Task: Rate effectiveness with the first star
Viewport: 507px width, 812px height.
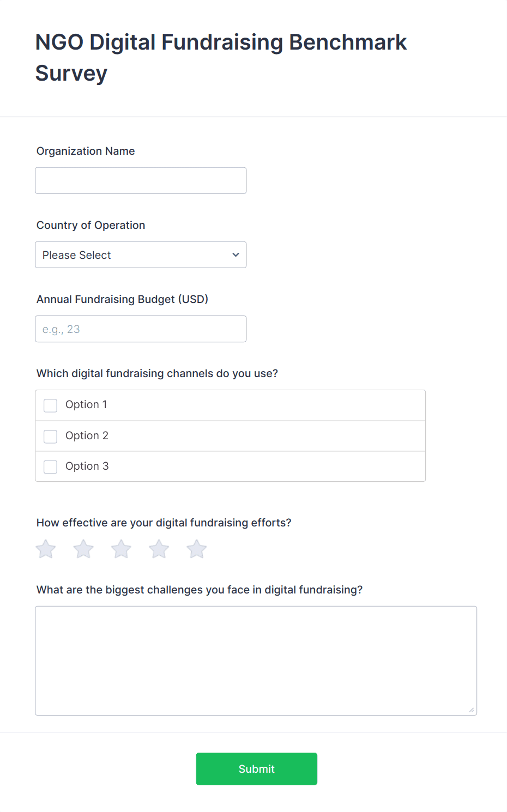Action: (x=46, y=549)
